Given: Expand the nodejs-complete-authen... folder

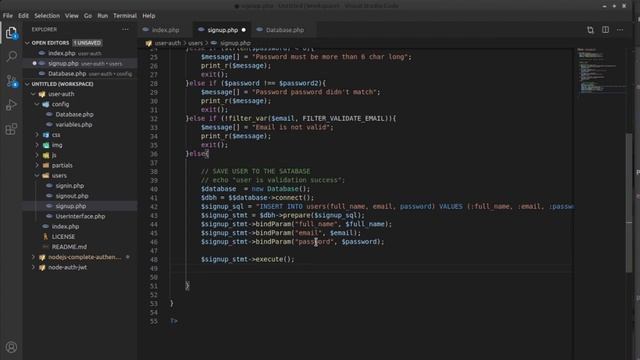Looking at the screenshot, I should coord(33,257).
